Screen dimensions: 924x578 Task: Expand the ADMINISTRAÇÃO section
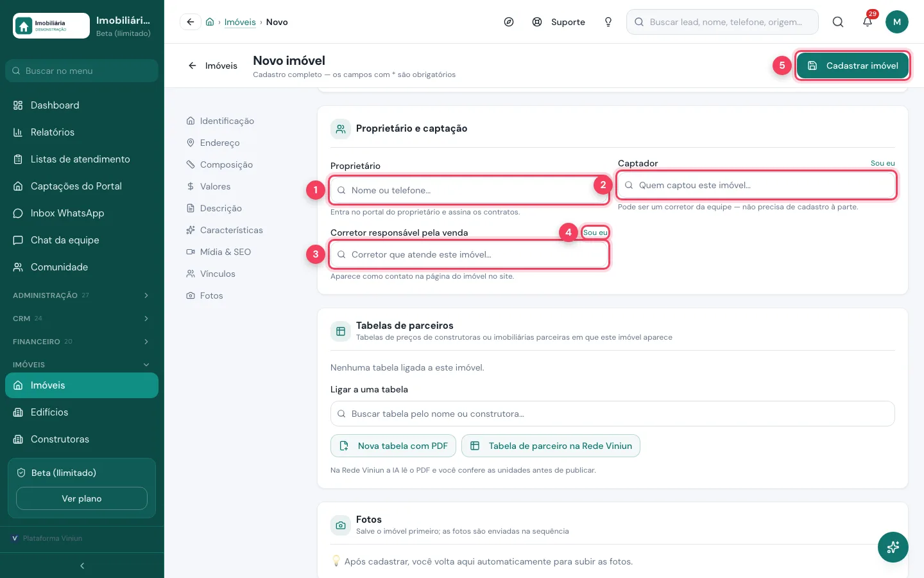click(x=81, y=295)
